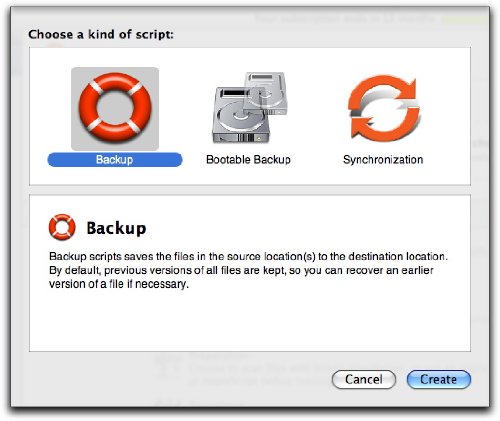Pick the Synchronization orange arrows icon
Image resolution: width=500 pixels, height=421 pixels.
383,108
